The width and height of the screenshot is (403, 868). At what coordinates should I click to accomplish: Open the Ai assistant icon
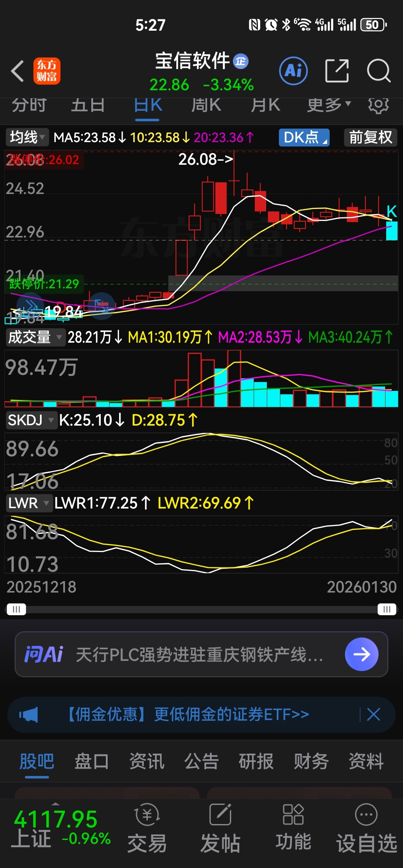tap(293, 71)
